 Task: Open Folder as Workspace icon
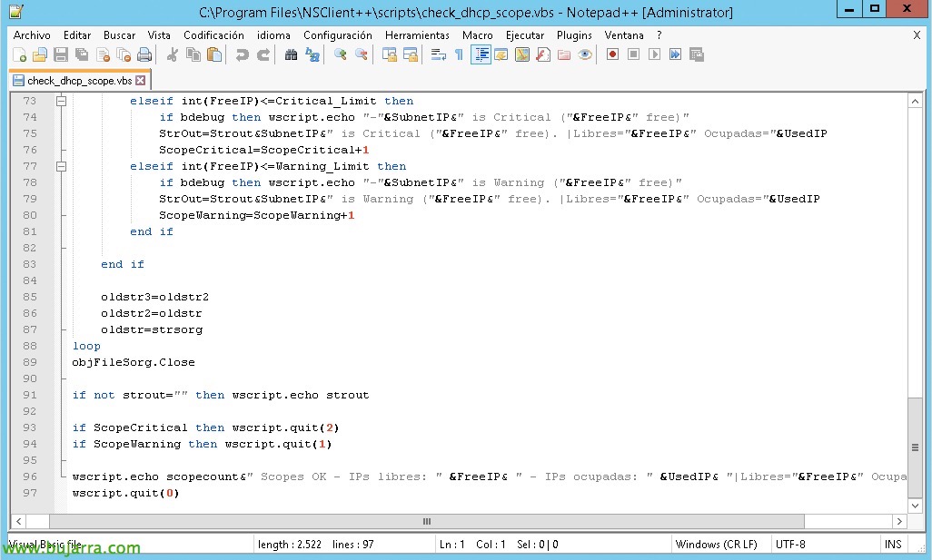pos(563,55)
